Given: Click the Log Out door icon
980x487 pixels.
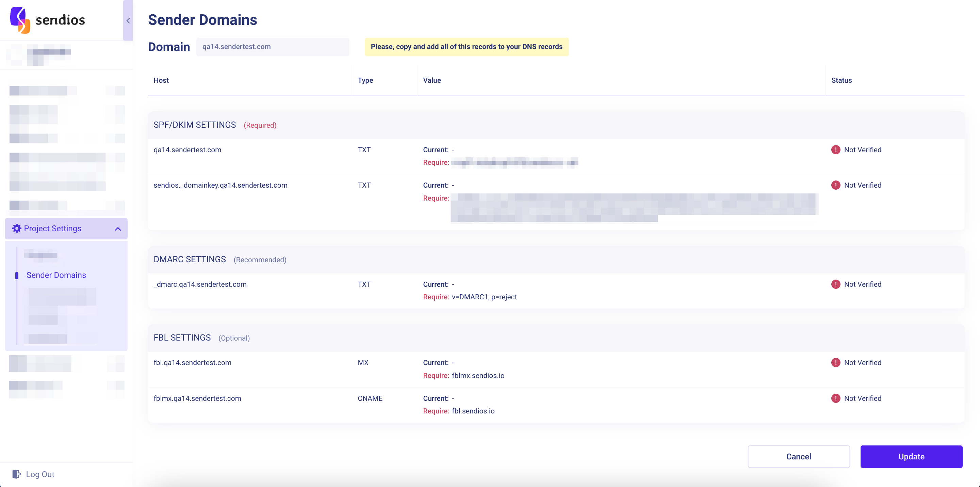Looking at the screenshot, I should pyautogui.click(x=16, y=474).
